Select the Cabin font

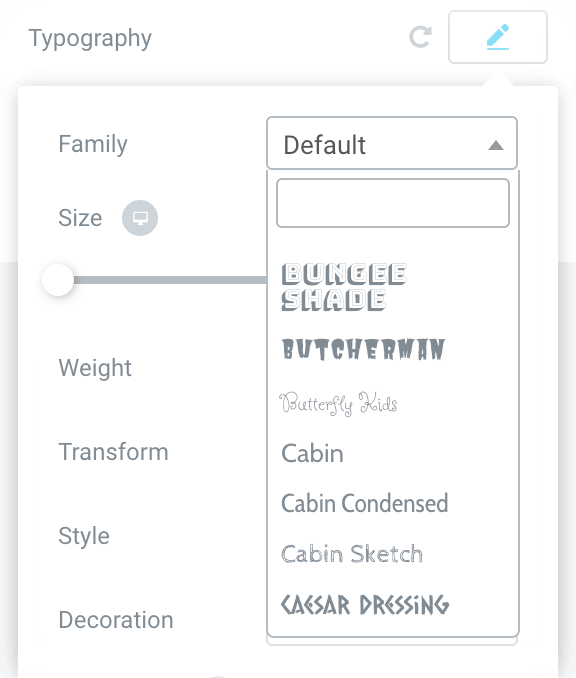[x=312, y=454]
